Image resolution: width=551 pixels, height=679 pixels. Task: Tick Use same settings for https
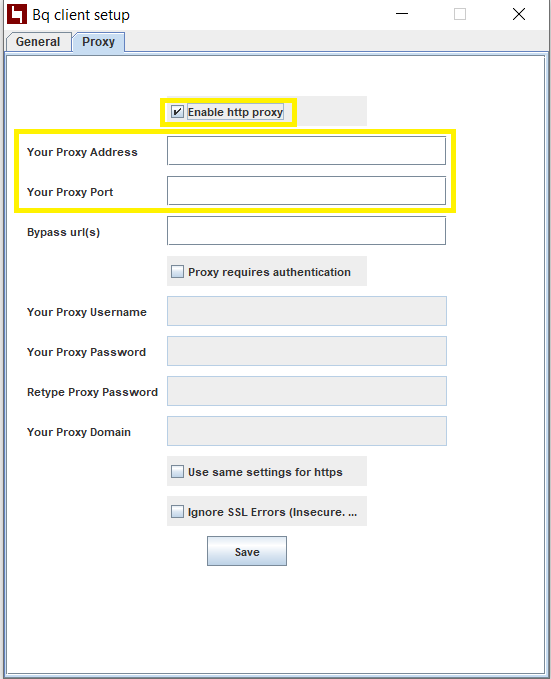[177, 472]
